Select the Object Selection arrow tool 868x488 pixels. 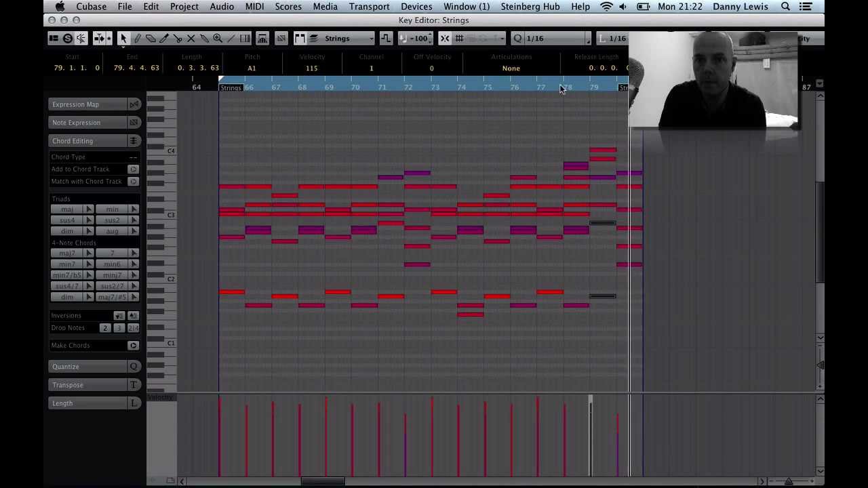pos(123,39)
